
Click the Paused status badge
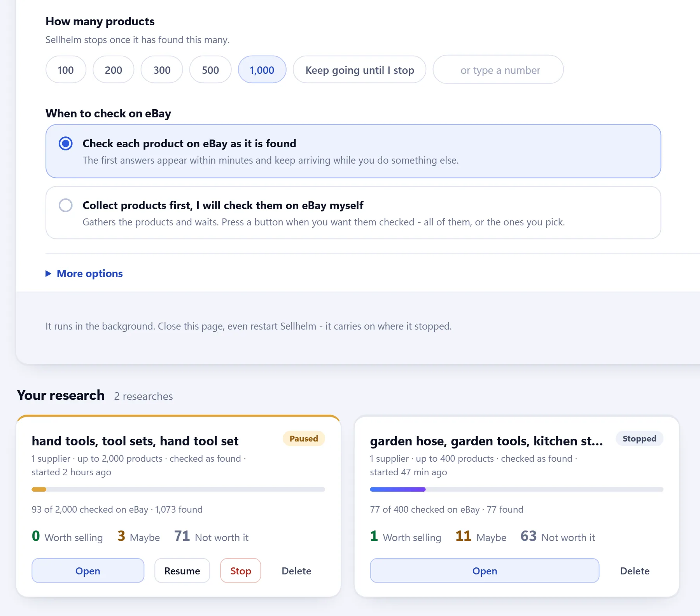click(x=304, y=439)
